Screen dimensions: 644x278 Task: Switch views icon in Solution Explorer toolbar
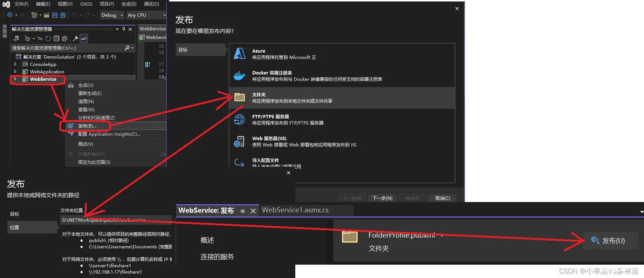click(16, 39)
